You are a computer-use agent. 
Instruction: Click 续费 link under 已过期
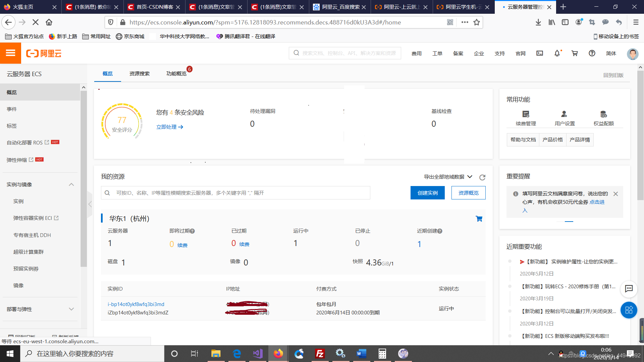tap(244, 244)
